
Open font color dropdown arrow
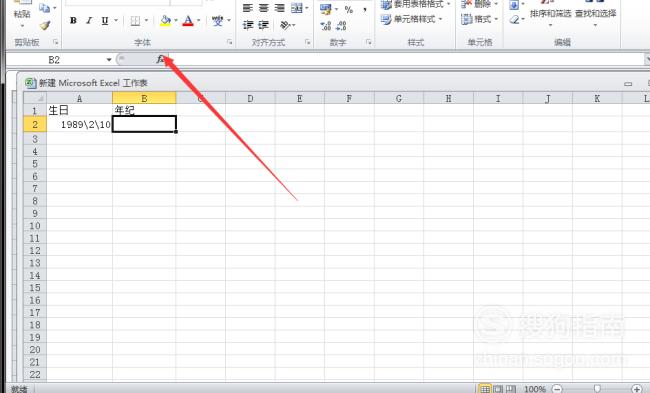click(199, 20)
